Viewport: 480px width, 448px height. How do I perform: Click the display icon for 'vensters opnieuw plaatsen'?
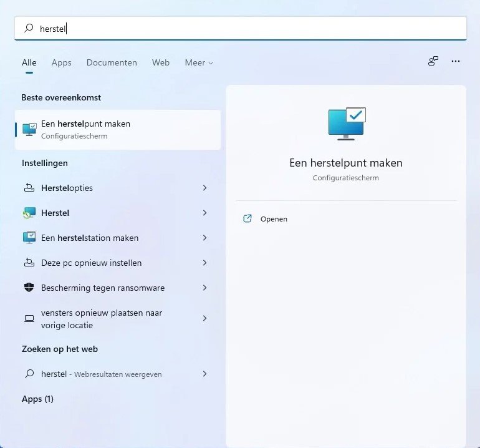coord(29,319)
